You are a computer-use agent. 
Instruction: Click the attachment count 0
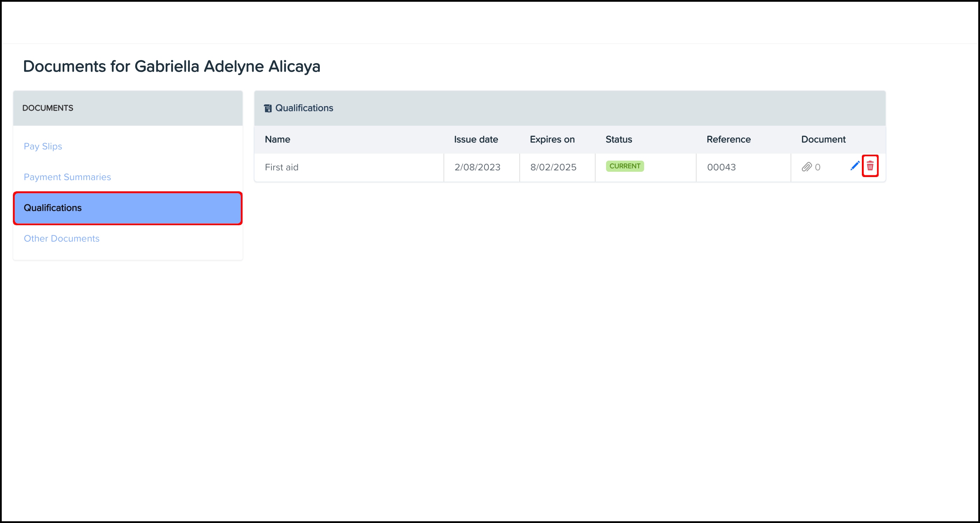(817, 167)
